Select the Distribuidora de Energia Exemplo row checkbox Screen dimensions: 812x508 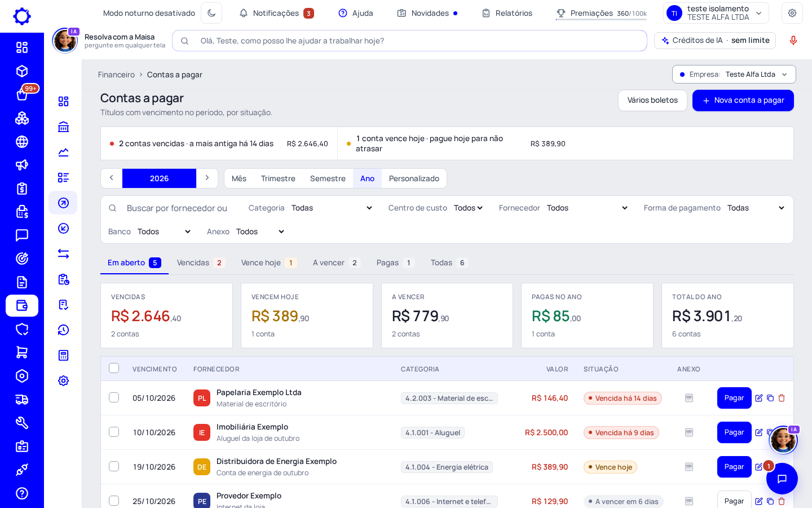click(114, 466)
